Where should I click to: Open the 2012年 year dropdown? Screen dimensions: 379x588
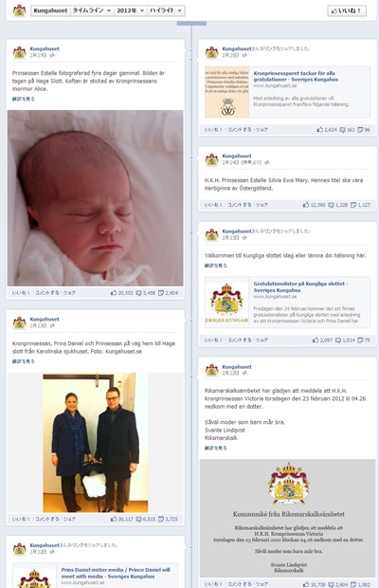click(x=131, y=10)
